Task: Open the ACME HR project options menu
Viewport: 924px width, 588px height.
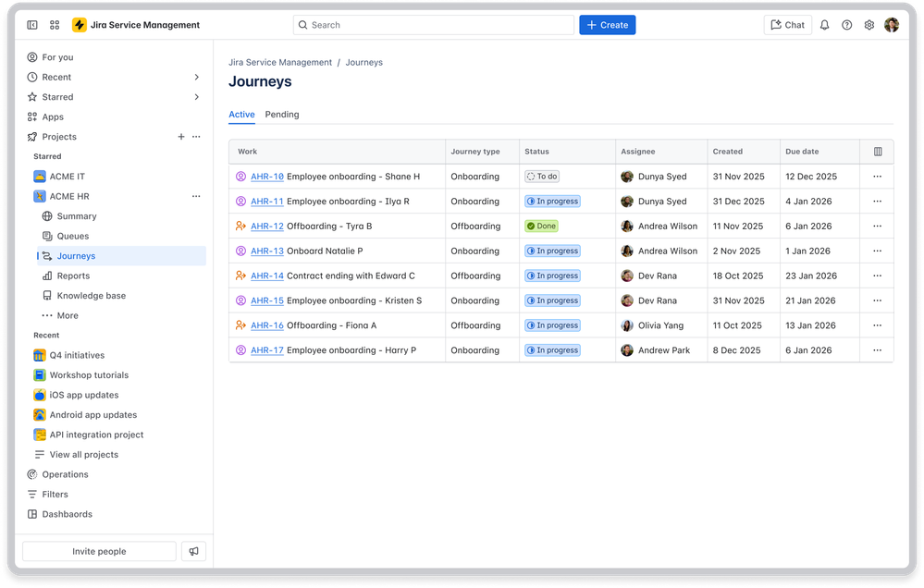Action: [x=196, y=196]
